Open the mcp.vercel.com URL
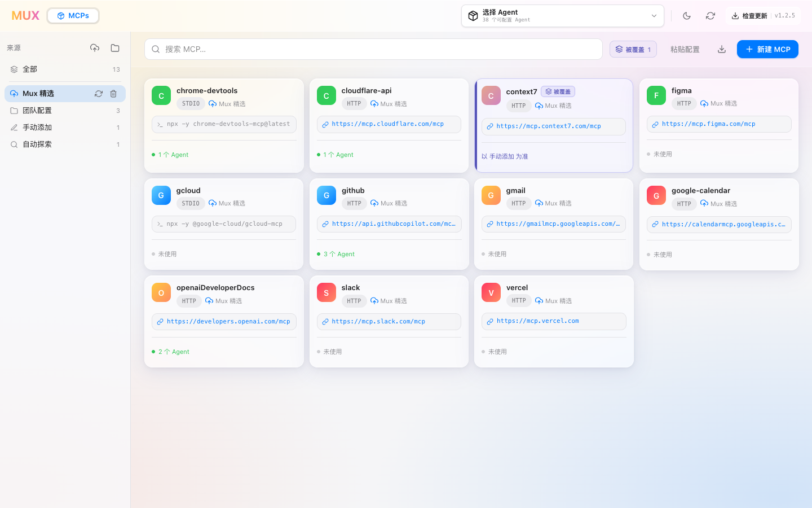The width and height of the screenshot is (812, 508). [554, 321]
